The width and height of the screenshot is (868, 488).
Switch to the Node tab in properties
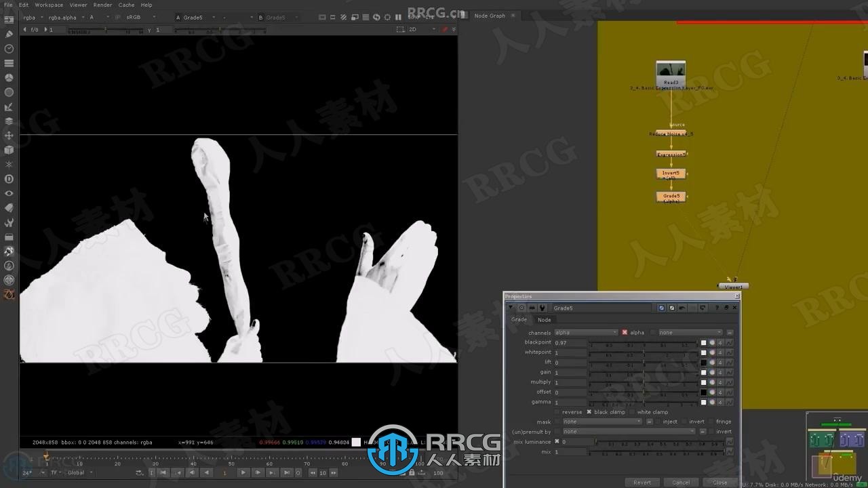click(x=545, y=320)
